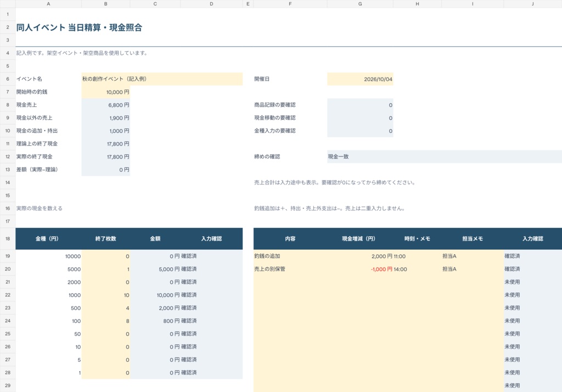Click starting change cell 10,000 円
562x392 pixels.
(106, 92)
